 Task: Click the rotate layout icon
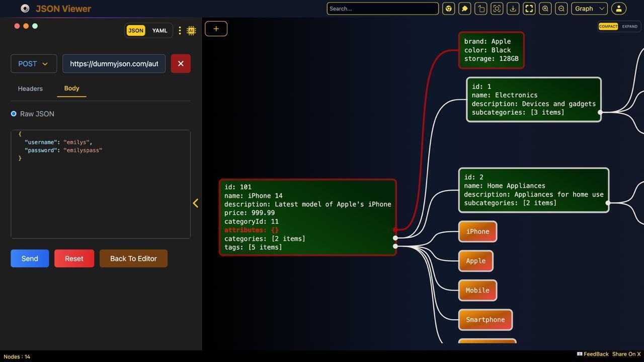pyautogui.click(x=480, y=9)
